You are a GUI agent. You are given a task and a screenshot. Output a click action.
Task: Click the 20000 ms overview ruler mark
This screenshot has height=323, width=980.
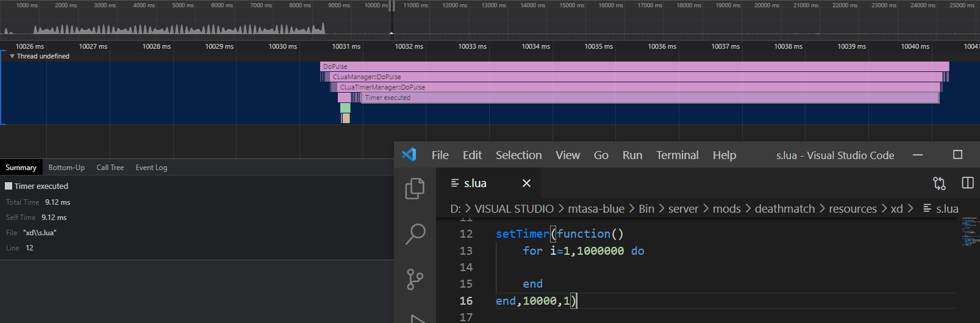pos(767,5)
